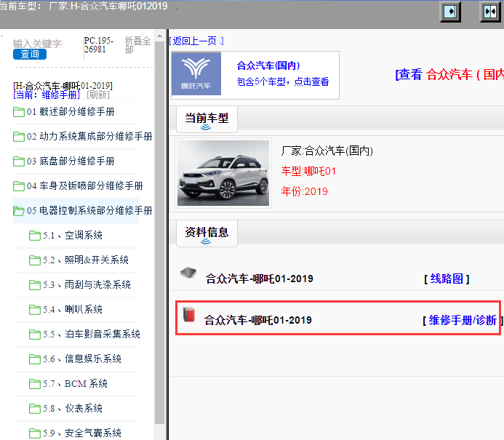Click the gray wiring-diagram module icon

188,273
